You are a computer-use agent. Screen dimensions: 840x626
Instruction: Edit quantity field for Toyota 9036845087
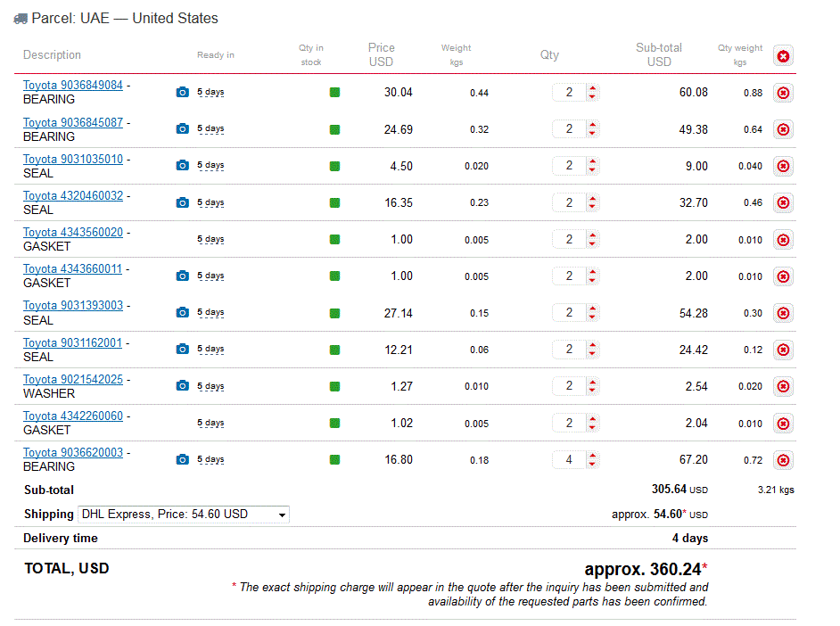569,128
